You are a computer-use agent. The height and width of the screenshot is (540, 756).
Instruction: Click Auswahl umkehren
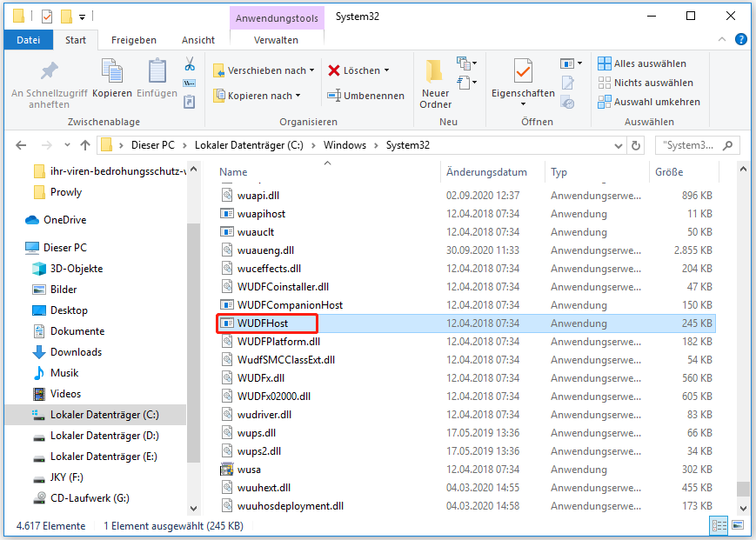pyautogui.click(x=648, y=102)
